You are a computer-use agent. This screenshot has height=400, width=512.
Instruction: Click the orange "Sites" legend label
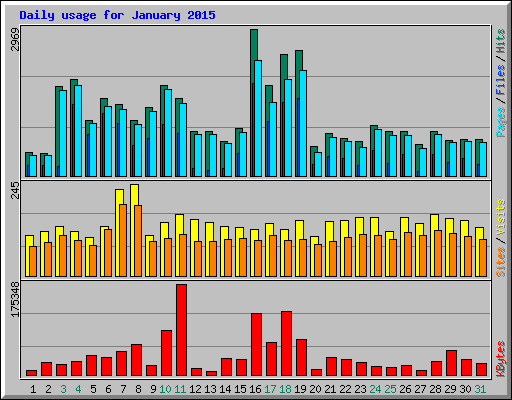(501, 262)
